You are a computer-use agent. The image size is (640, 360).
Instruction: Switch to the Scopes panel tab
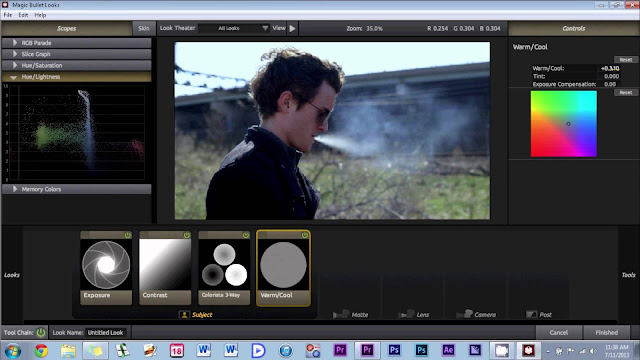tap(67, 29)
